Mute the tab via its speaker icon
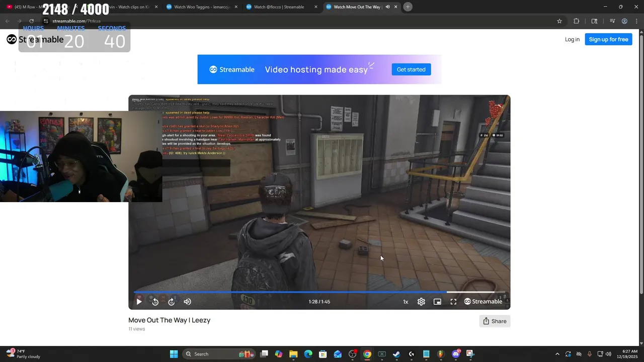644x362 pixels. coord(387,7)
